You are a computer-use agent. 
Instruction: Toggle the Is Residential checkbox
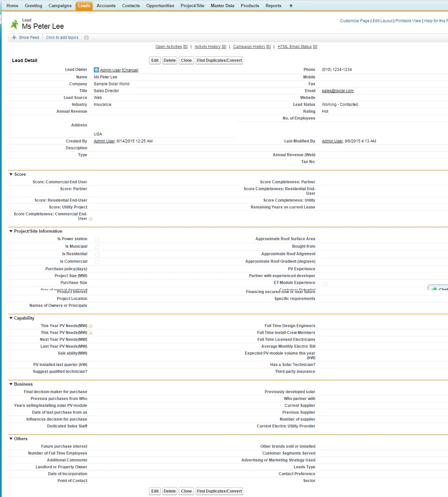point(97,254)
